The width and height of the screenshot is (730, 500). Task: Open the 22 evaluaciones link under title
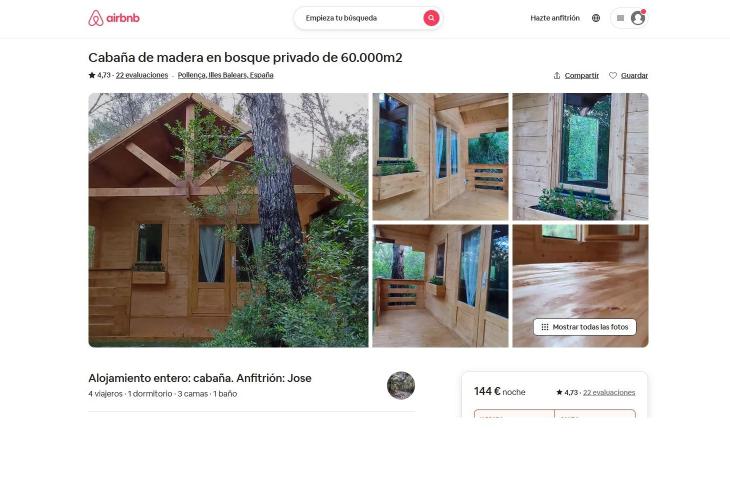click(142, 75)
